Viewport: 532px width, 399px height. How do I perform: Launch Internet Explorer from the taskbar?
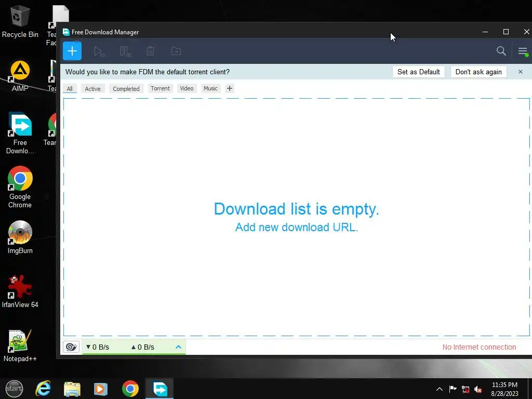(x=43, y=389)
